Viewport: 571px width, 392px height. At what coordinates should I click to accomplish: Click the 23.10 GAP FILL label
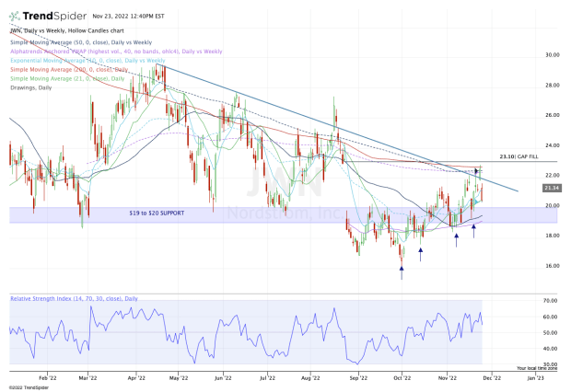pyautogui.click(x=516, y=156)
